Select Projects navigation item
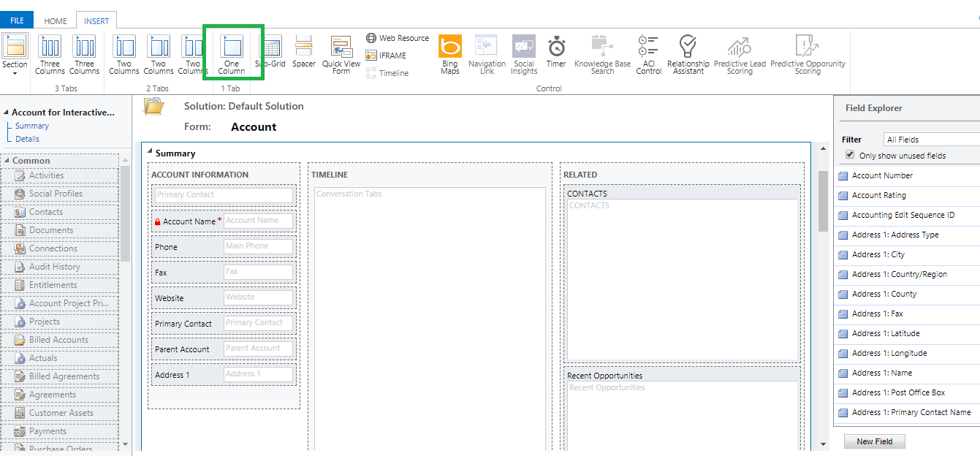Viewport: 980px width, 456px height. [60, 322]
